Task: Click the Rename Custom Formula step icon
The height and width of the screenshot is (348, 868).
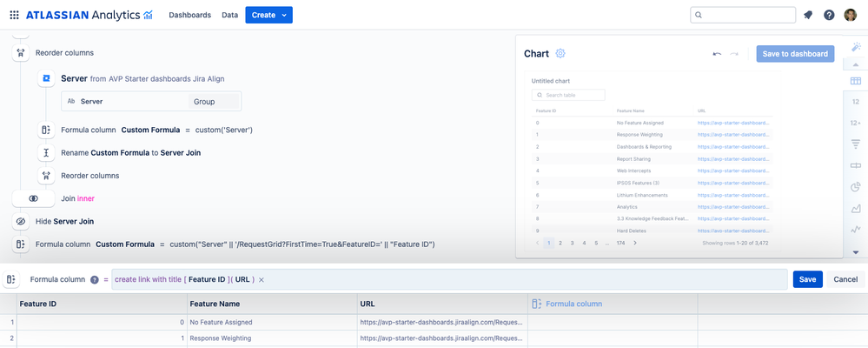Action: pyautogui.click(x=47, y=152)
